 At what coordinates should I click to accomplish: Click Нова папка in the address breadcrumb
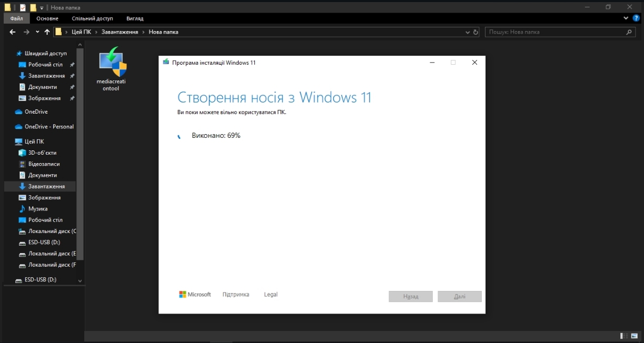point(163,32)
